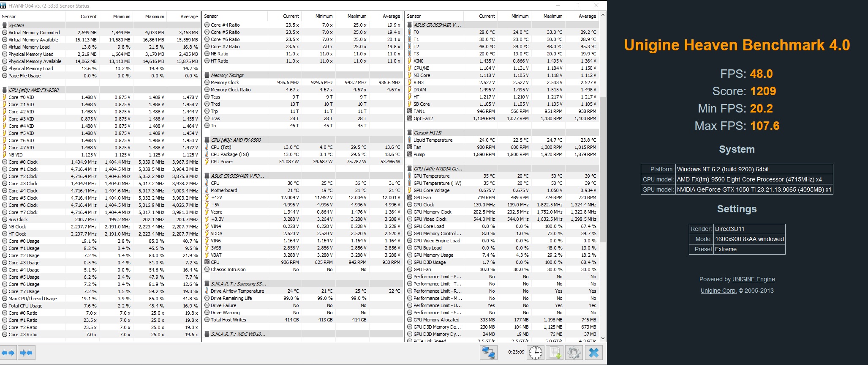Reset min/max values with the clock icon
The width and height of the screenshot is (868, 365).
(536, 352)
